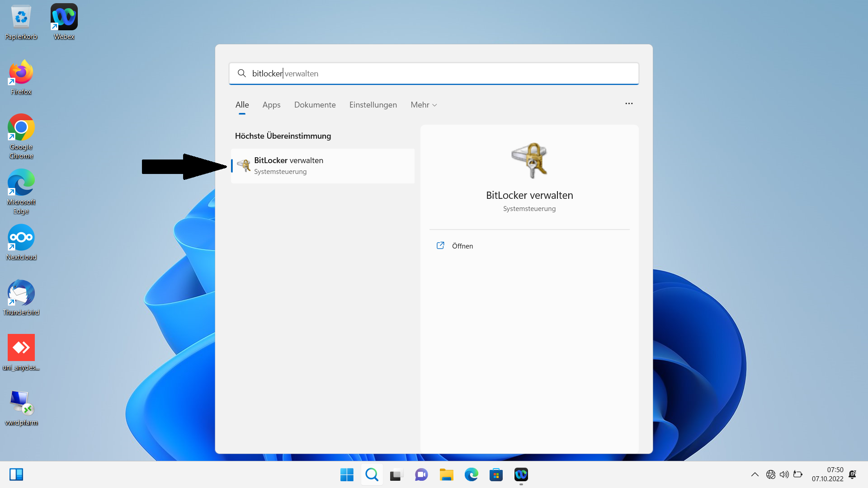Open the taskbar clock and date
The width and height of the screenshot is (868, 488).
(x=827, y=474)
